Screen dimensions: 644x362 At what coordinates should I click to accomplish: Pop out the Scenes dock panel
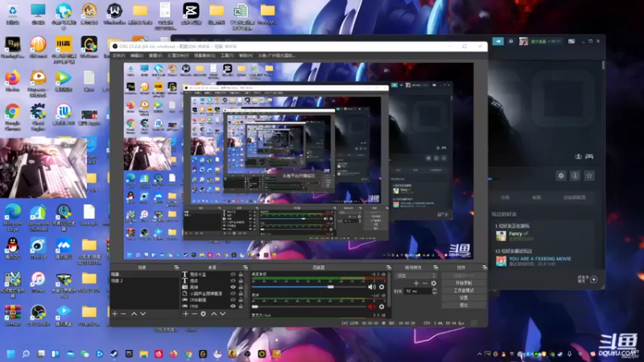tap(176, 267)
